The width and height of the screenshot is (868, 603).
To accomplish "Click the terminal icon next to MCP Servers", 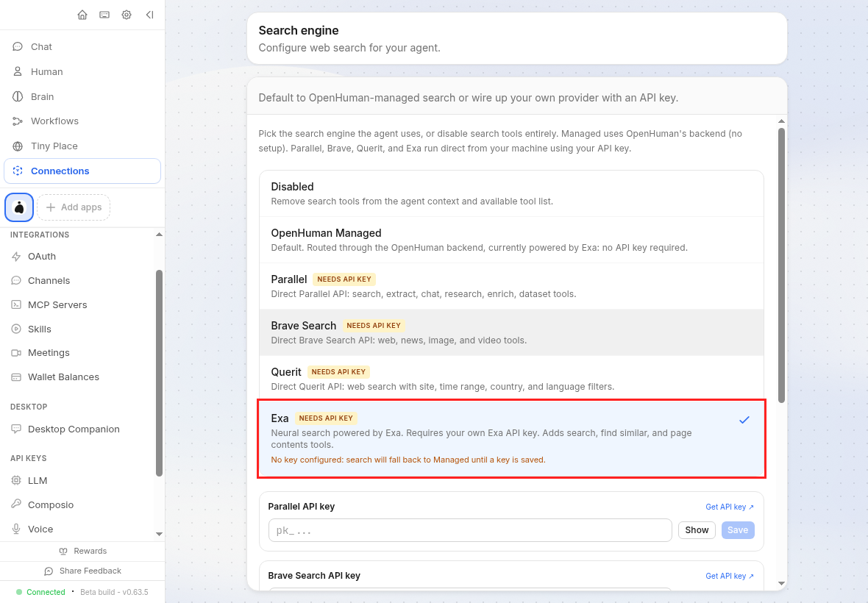I will point(16,305).
